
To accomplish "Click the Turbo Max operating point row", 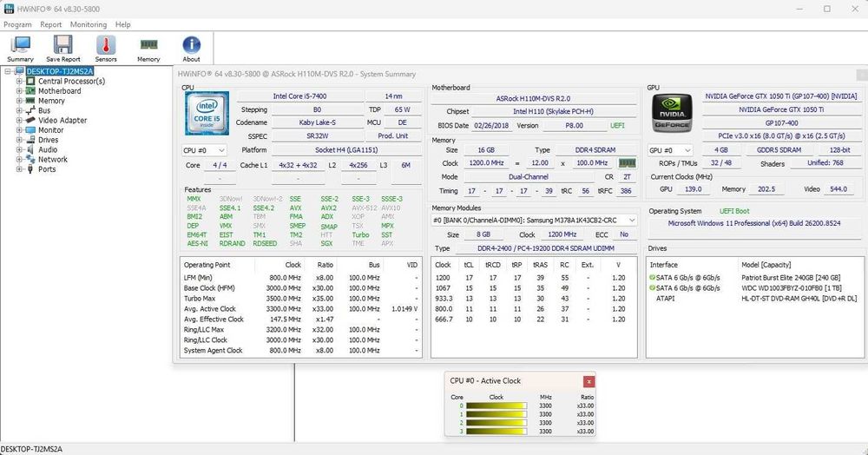I will (x=300, y=299).
